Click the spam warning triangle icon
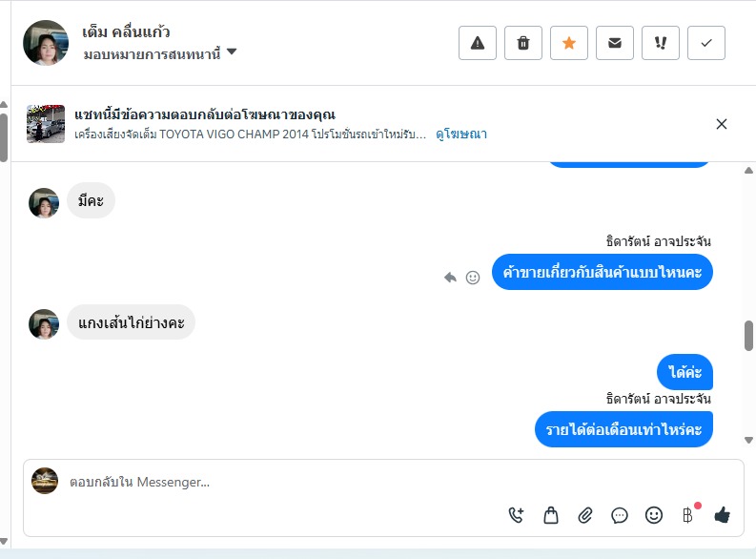 [x=478, y=43]
